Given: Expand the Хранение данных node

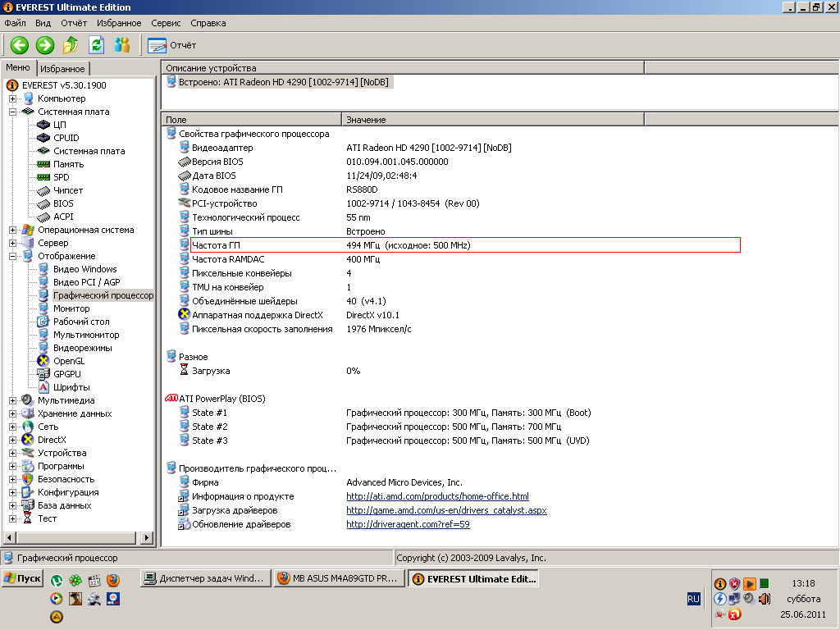Looking at the screenshot, I should (12, 413).
